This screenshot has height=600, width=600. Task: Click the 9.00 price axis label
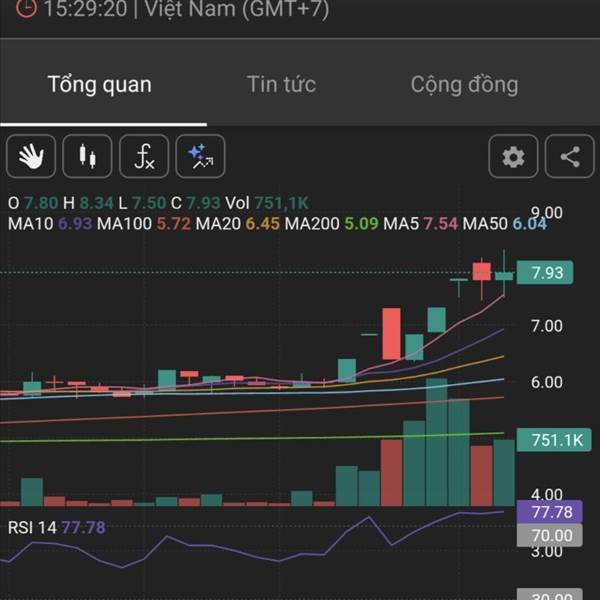pos(547,212)
